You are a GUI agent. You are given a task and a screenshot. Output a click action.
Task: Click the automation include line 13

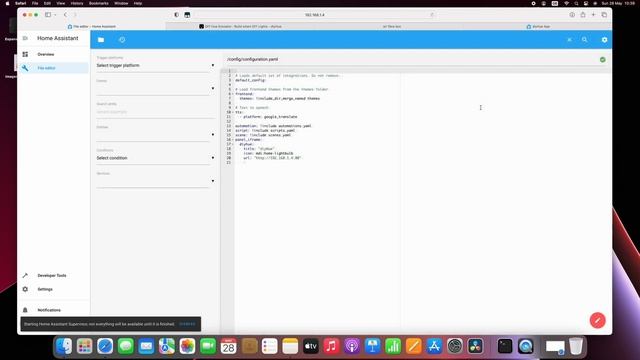tap(273, 126)
